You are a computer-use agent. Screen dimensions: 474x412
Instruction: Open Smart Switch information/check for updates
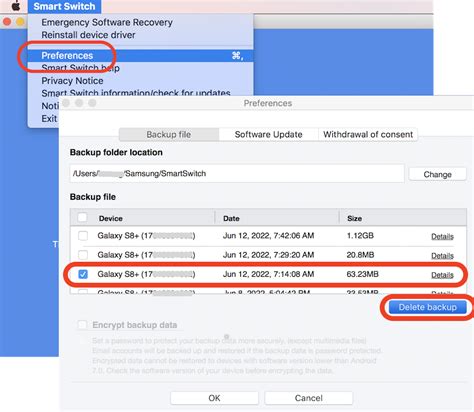coord(136,93)
